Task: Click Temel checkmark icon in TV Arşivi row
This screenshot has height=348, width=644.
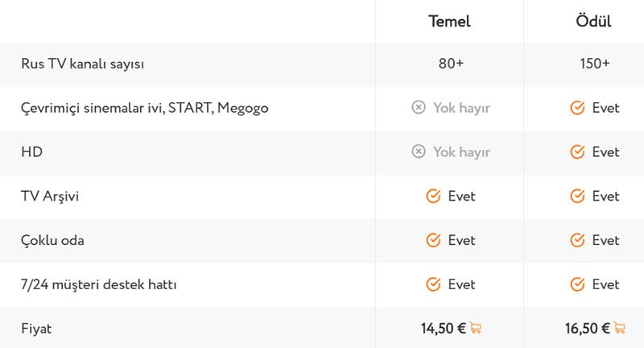Action: point(433,196)
